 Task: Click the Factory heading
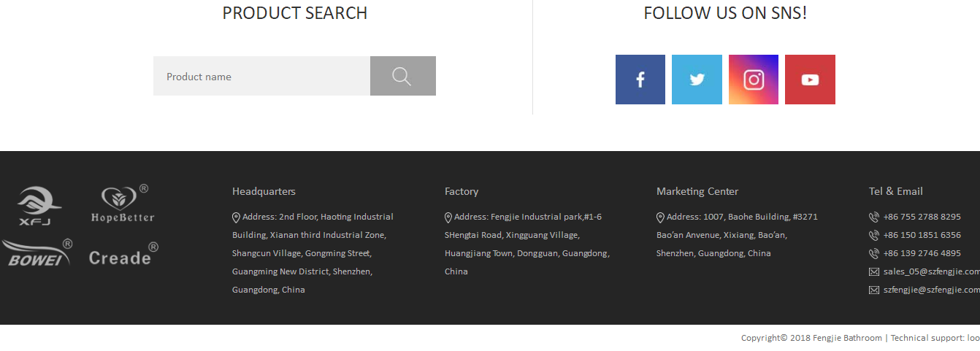(x=462, y=191)
